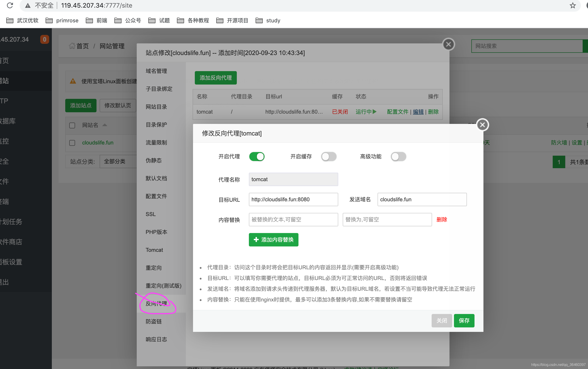Open the 软件商店 section in sidebar
Image resolution: width=588 pixels, height=369 pixels.
(11, 242)
